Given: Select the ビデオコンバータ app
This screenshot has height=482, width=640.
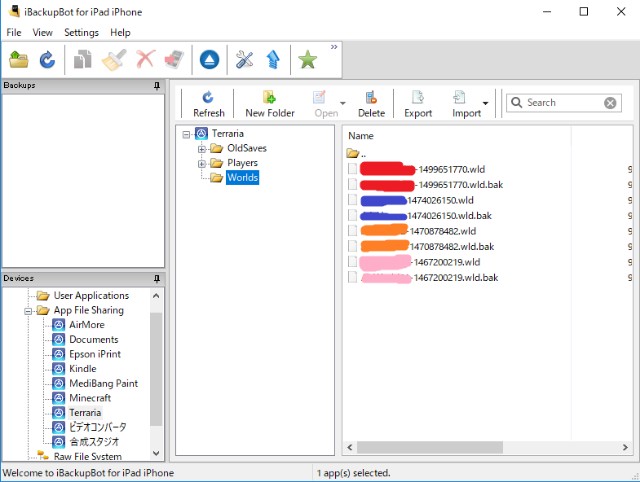Looking at the screenshot, I should click(x=98, y=427).
